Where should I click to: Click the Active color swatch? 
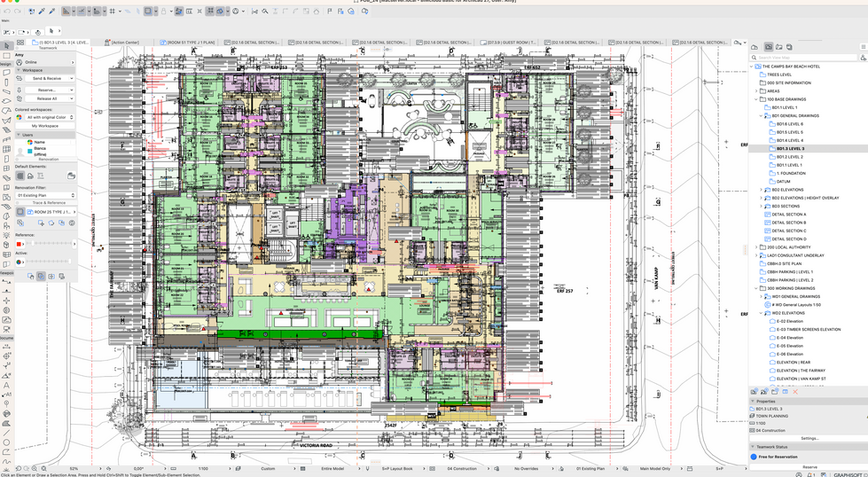pos(20,262)
